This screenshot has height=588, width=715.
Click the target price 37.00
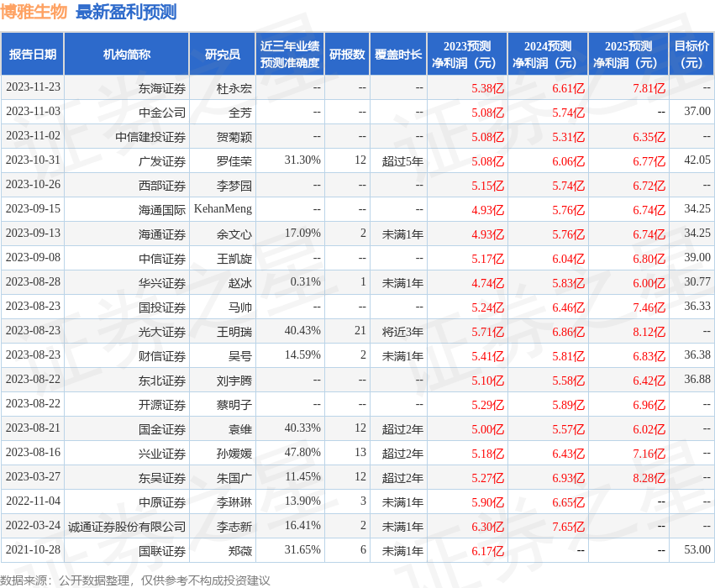[697, 111]
